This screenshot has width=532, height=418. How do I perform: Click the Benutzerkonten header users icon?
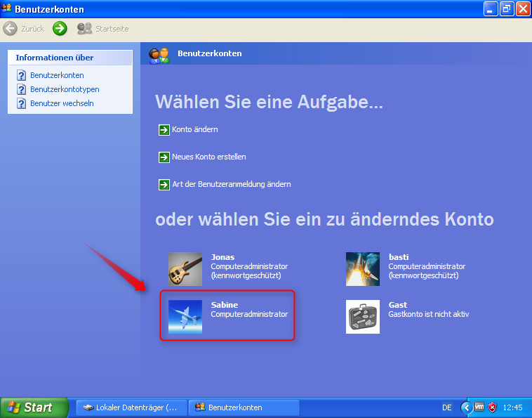tap(159, 55)
